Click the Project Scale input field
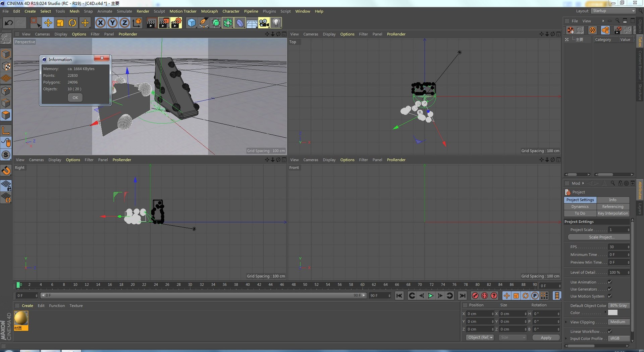 point(618,230)
